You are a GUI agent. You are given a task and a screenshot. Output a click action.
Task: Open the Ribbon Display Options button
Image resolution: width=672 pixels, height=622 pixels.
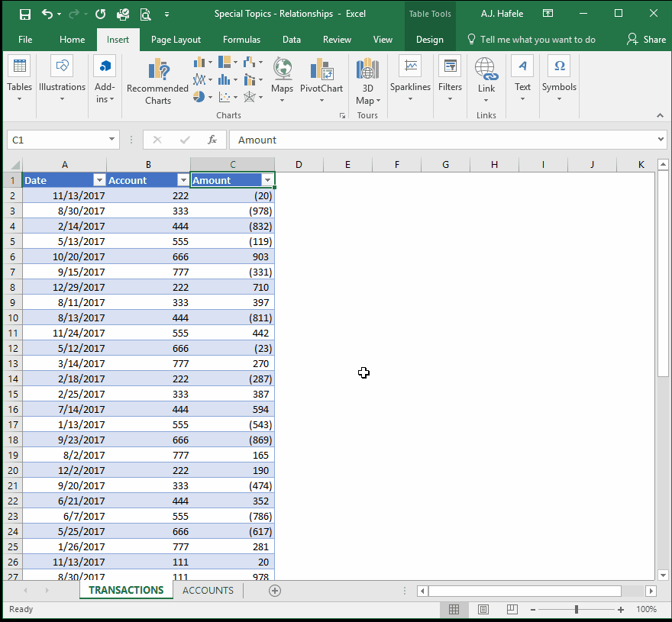(548, 13)
